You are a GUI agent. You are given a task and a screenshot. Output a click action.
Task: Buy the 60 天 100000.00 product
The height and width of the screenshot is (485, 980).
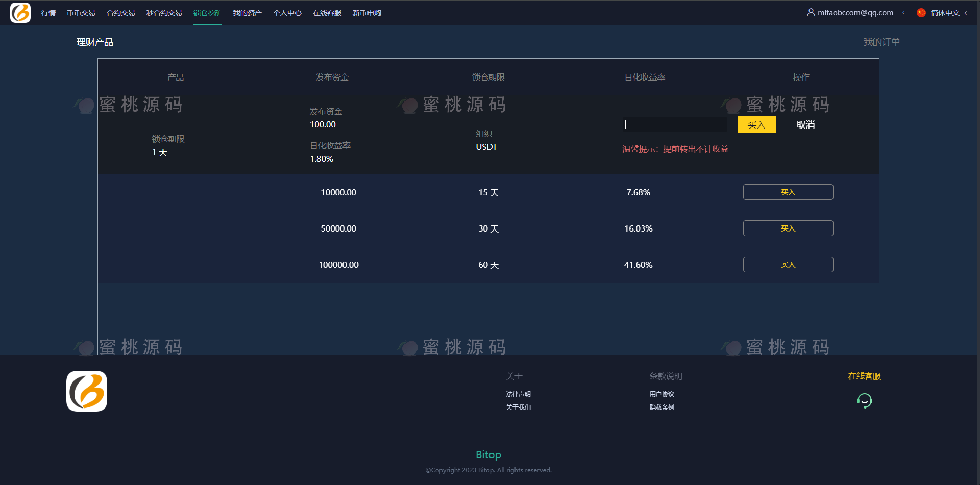tap(788, 265)
